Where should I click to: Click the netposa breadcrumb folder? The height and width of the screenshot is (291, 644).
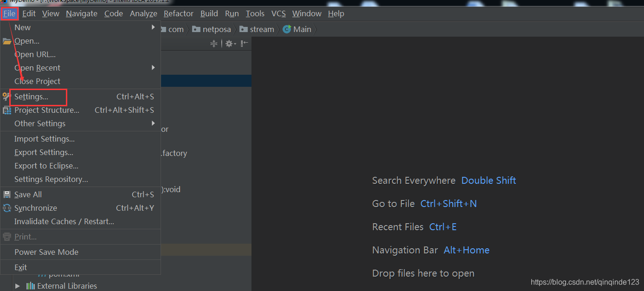(x=217, y=29)
